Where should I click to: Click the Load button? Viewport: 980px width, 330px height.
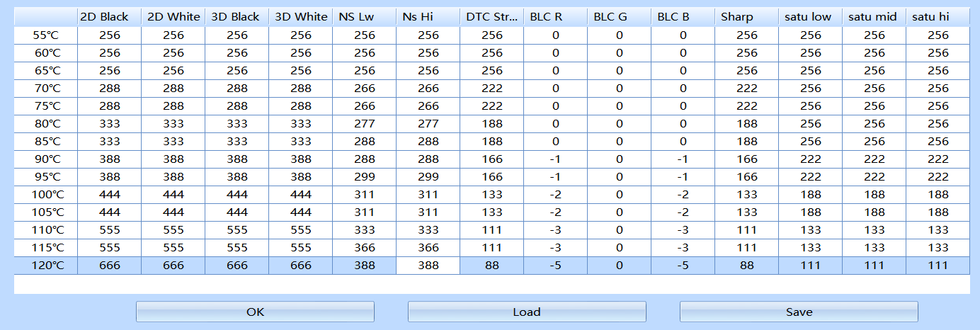527,312
